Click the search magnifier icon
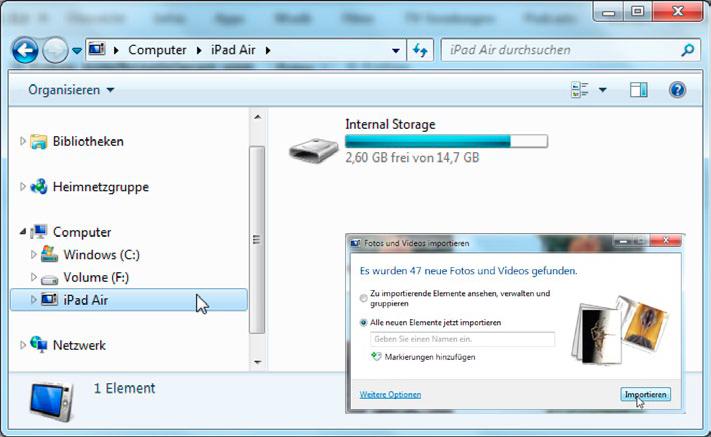Viewport: 711px width, 437px height. click(688, 50)
